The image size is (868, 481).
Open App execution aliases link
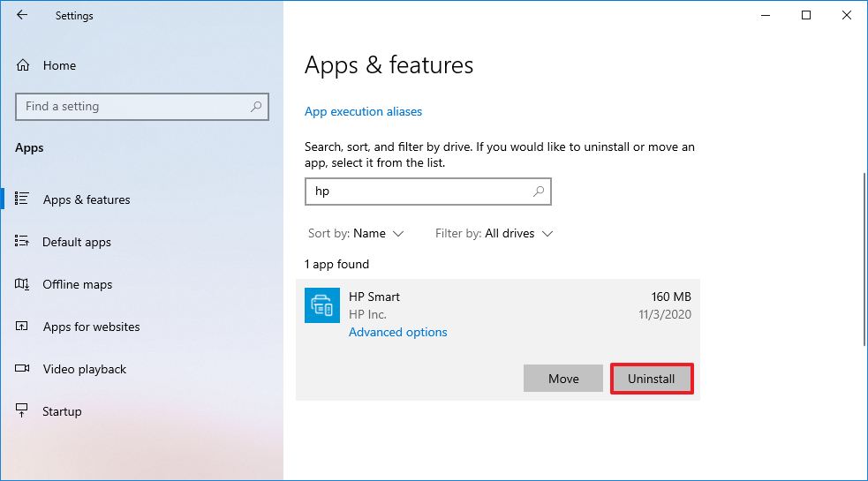click(x=363, y=112)
